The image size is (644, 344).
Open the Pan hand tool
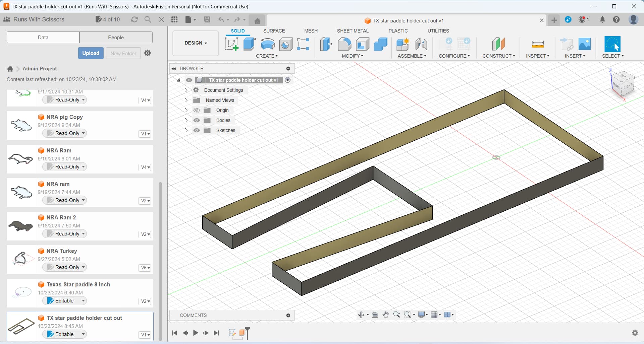coord(386,315)
